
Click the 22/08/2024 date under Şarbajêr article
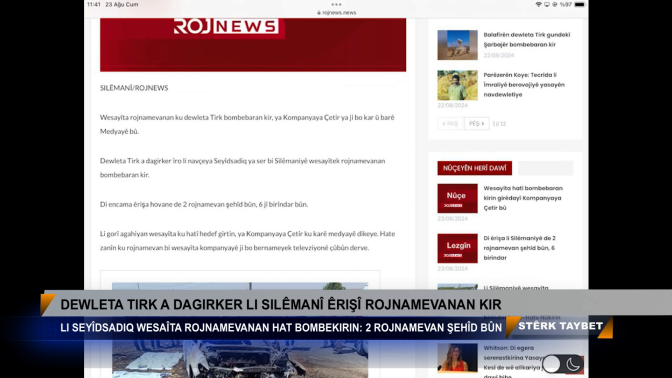[x=499, y=55]
